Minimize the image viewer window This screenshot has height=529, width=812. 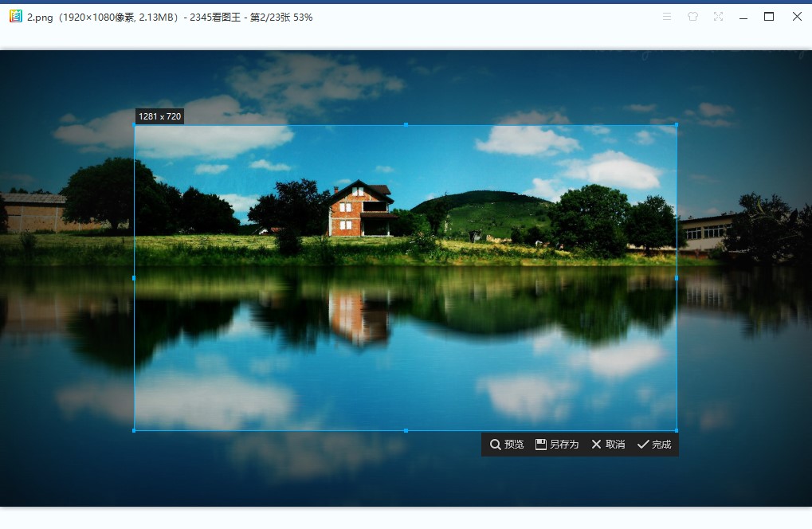click(743, 17)
